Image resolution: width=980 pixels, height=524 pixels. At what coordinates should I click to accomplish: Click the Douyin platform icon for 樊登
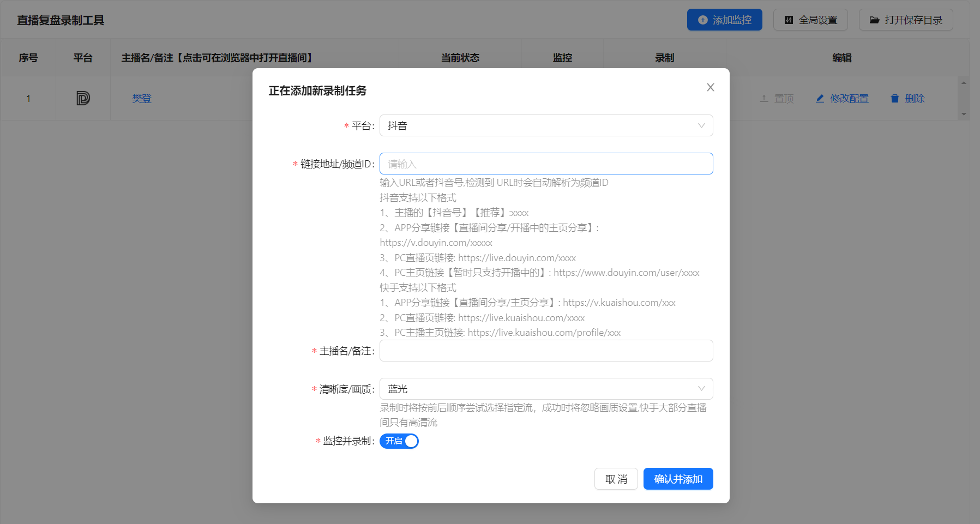(83, 98)
